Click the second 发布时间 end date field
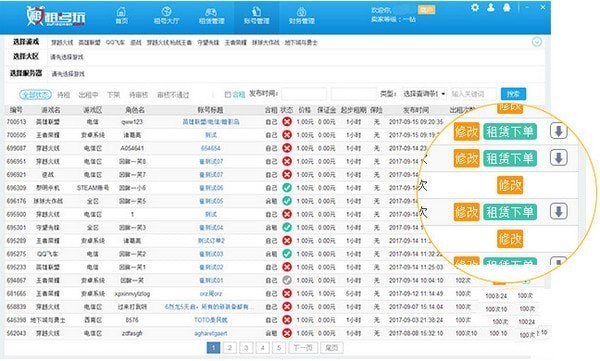 [354, 94]
